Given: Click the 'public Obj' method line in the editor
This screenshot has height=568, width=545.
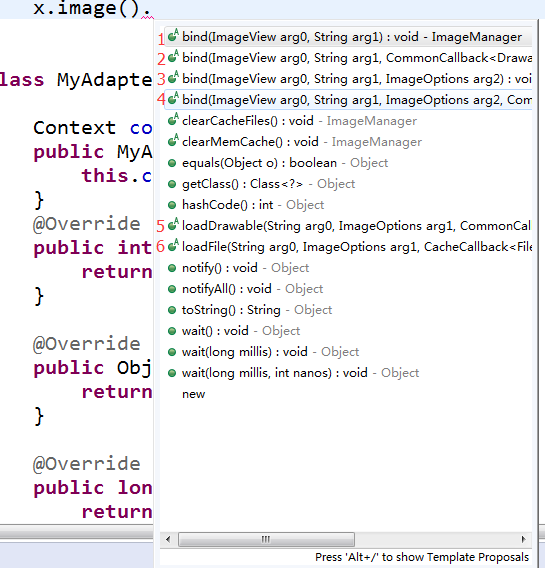Looking at the screenshot, I should pyautogui.click(x=93, y=368).
